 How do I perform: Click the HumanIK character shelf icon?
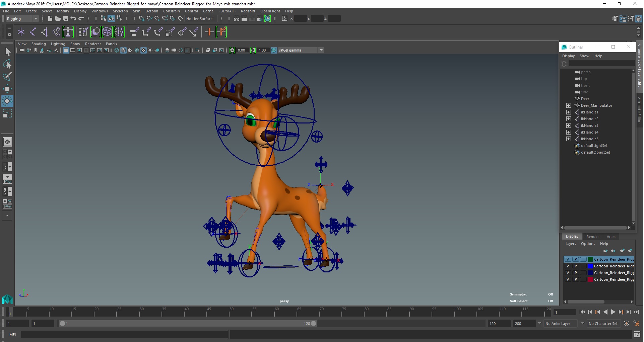(68, 32)
